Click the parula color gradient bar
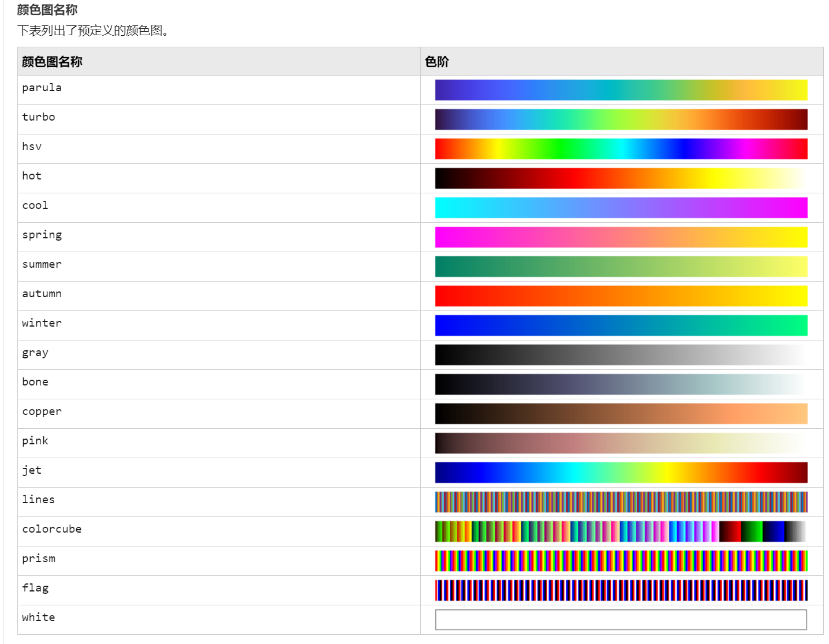The height and width of the screenshot is (644, 829). tap(621, 90)
